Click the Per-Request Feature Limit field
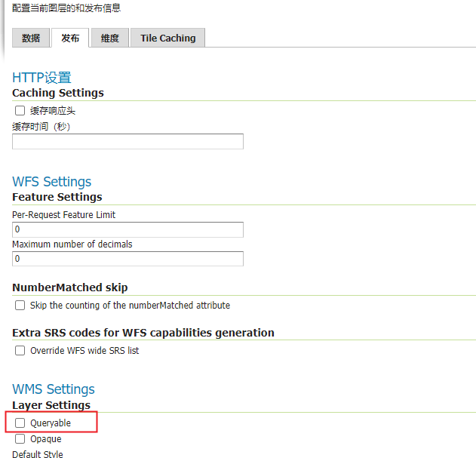The image size is (476, 458). coord(127,229)
